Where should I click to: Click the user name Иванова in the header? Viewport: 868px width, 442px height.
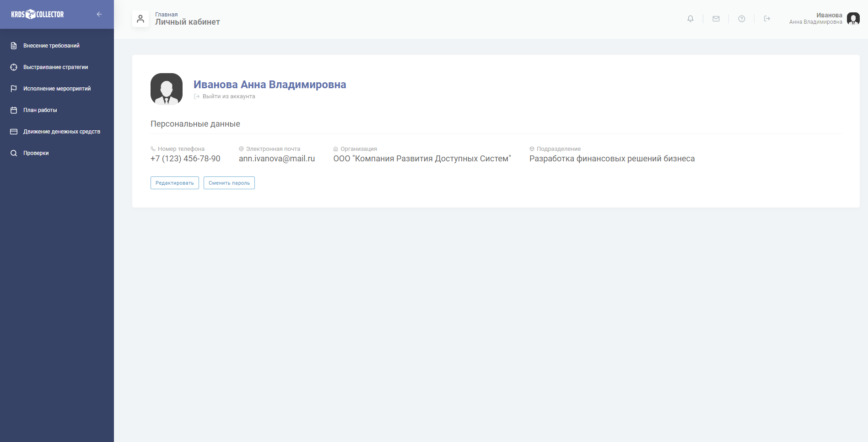pos(829,15)
